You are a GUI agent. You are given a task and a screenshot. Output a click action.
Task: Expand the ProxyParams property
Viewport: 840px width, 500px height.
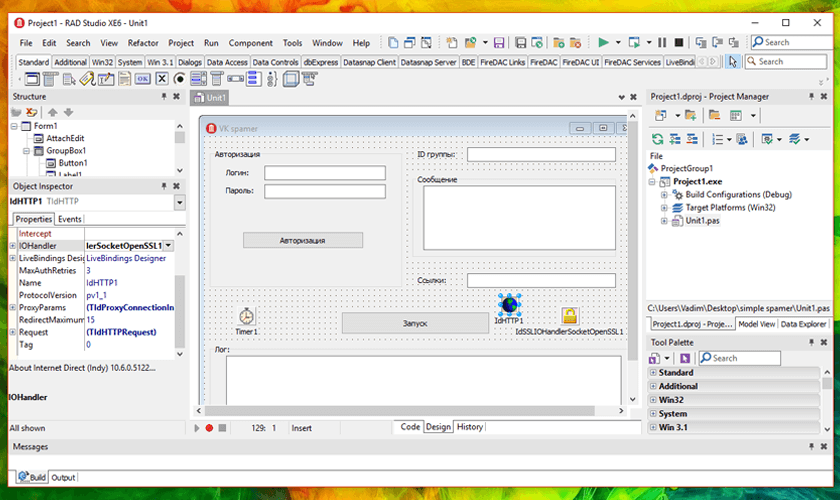click(13, 308)
